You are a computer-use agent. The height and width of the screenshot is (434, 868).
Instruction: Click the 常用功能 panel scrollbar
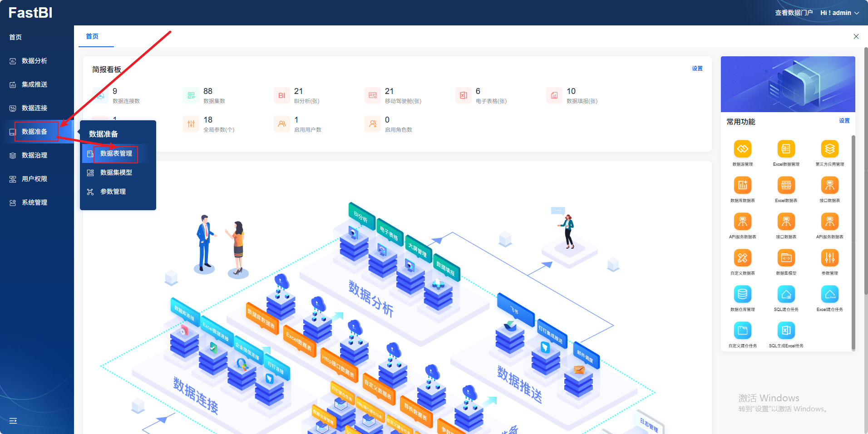(x=853, y=241)
